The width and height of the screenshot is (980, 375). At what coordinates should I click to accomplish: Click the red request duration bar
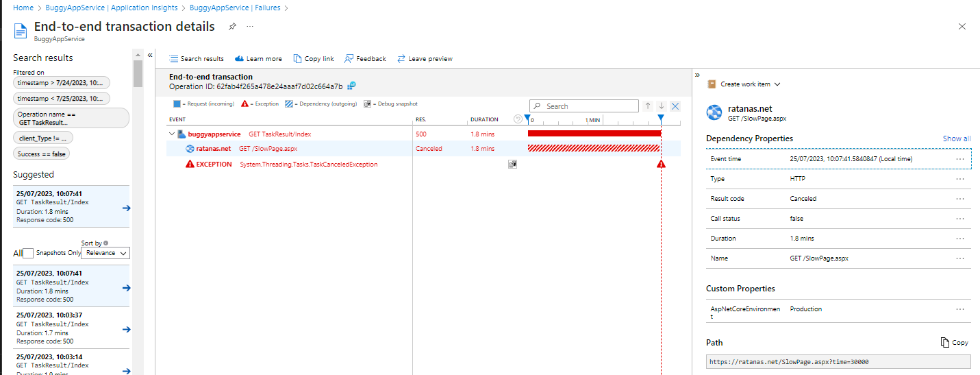pos(594,134)
